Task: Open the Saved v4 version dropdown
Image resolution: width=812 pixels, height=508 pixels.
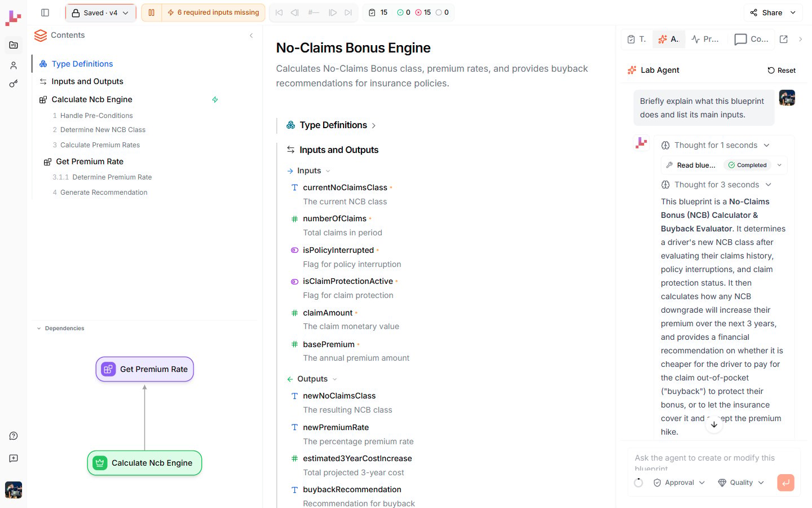Action: [x=101, y=12]
